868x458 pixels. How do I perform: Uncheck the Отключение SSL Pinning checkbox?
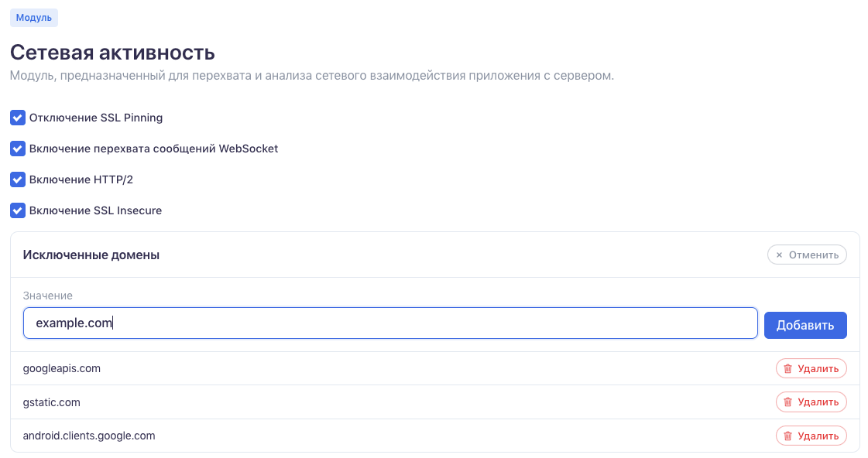pyautogui.click(x=18, y=118)
